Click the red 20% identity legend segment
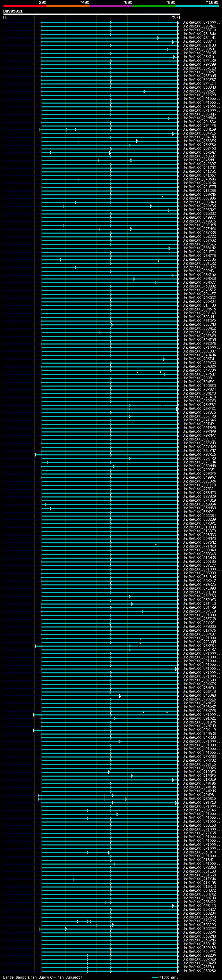 click(25, 6)
